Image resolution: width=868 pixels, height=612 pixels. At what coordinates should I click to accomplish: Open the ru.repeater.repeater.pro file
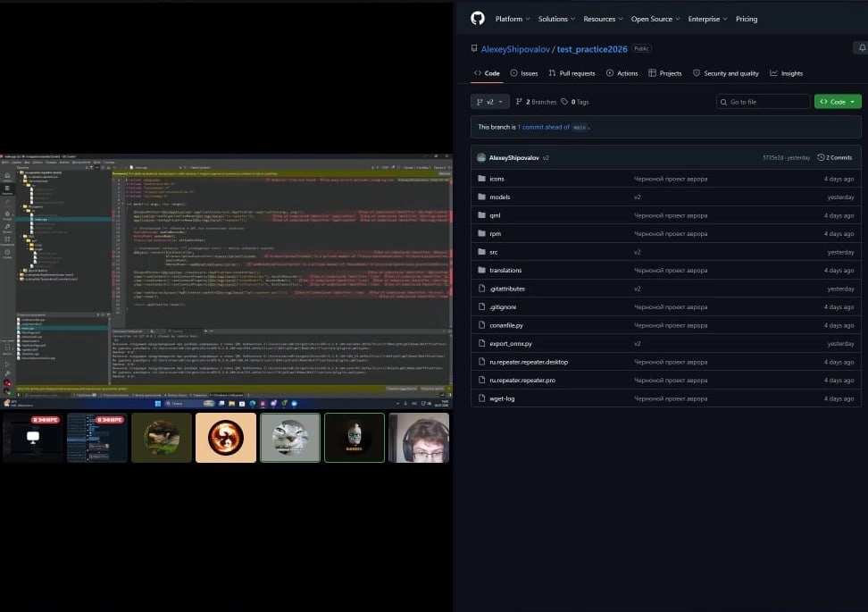pos(522,380)
